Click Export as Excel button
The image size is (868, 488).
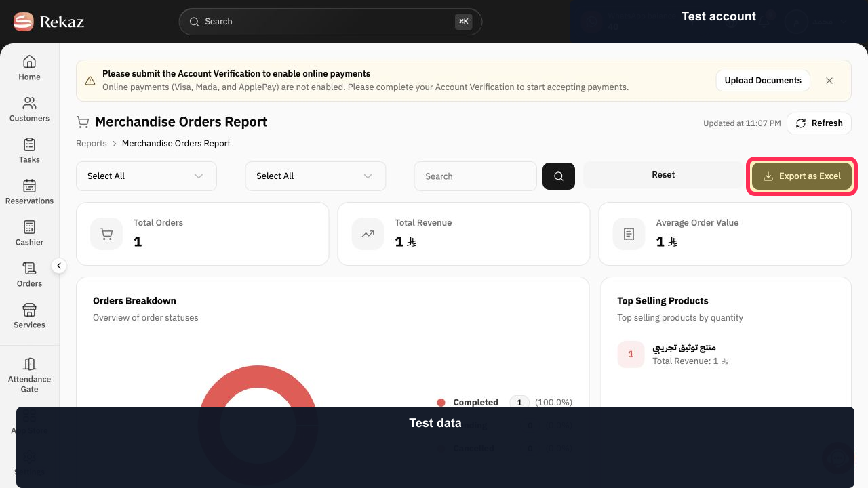click(802, 176)
